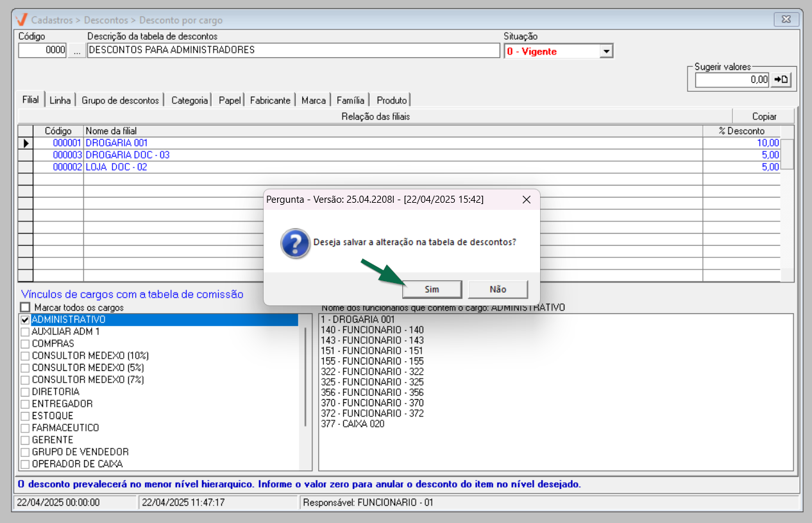Click the % Desconto column header
This screenshot has width=812, height=523.
click(x=741, y=131)
